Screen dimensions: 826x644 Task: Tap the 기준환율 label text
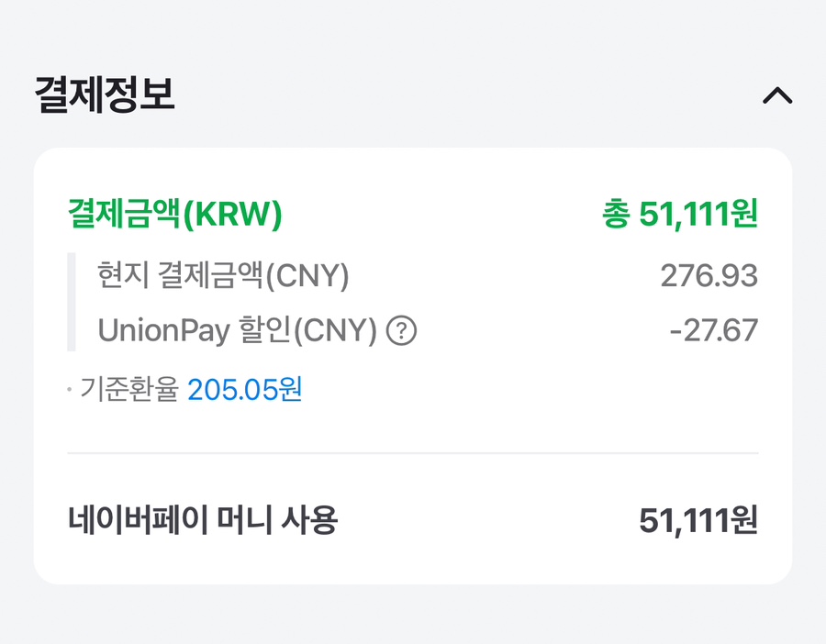tap(129, 389)
